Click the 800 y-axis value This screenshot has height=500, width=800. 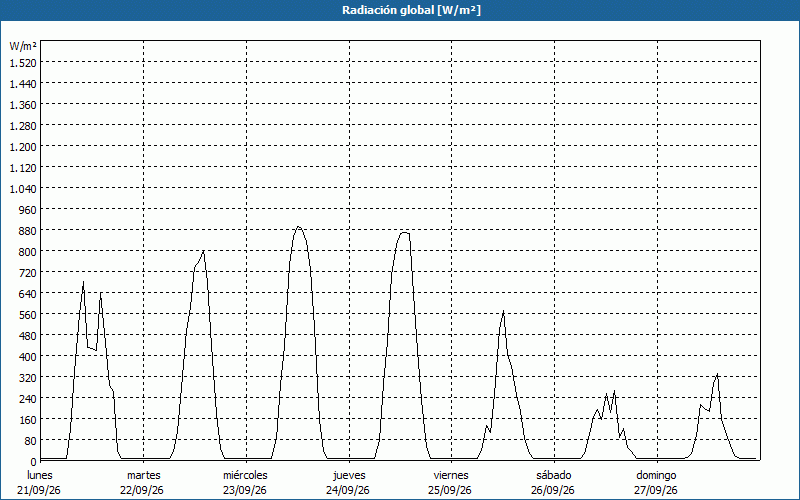click(28, 252)
